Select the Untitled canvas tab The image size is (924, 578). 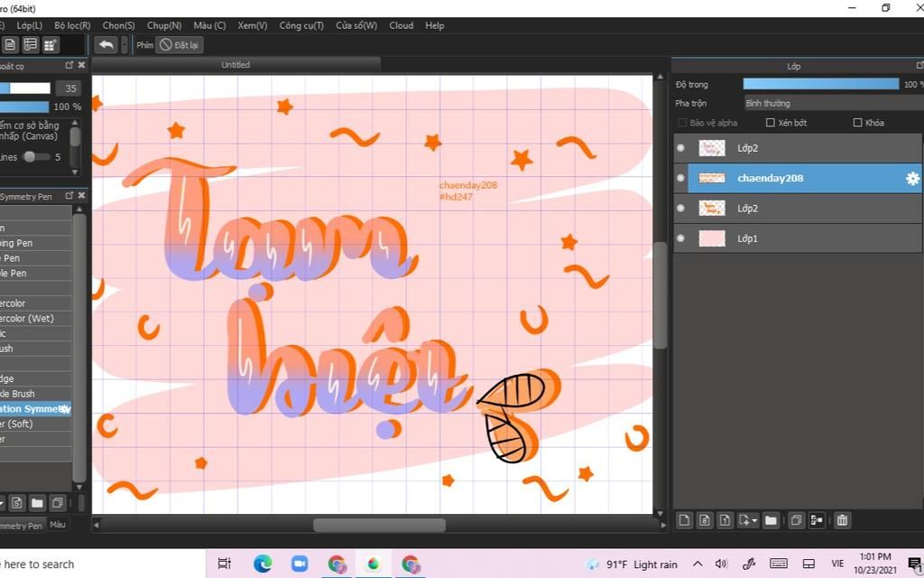coord(236,65)
